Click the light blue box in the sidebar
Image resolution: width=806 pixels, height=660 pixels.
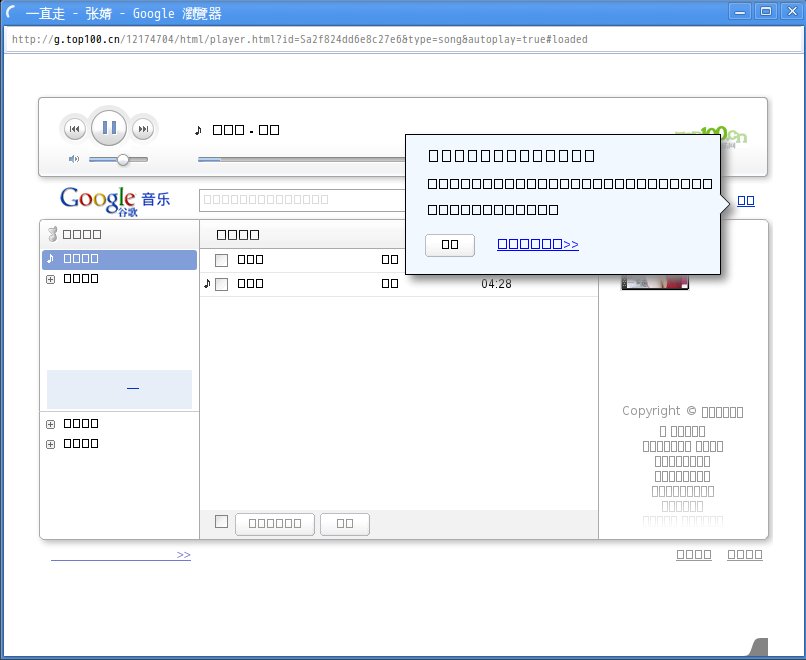(x=119, y=389)
